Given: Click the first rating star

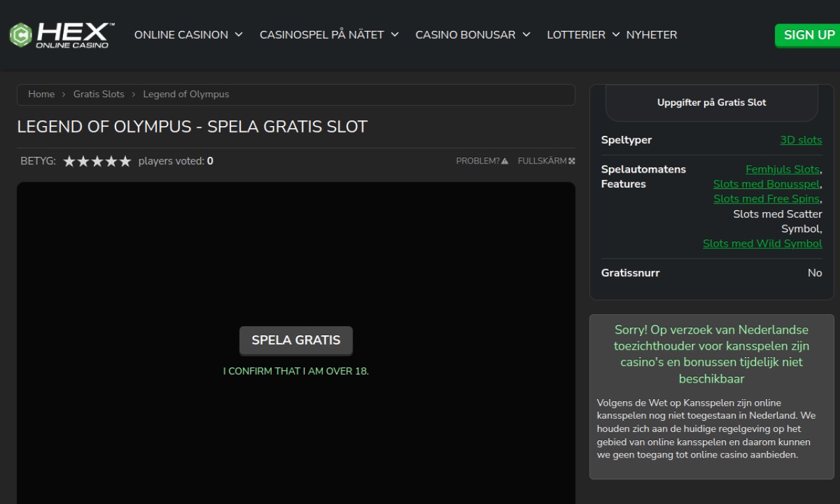Looking at the screenshot, I should tap(69, 161).
